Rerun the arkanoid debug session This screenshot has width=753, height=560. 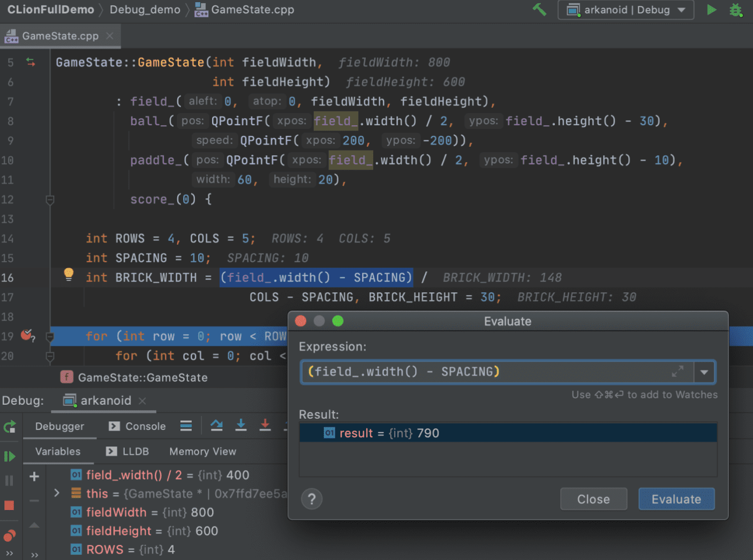coord(10,427)
